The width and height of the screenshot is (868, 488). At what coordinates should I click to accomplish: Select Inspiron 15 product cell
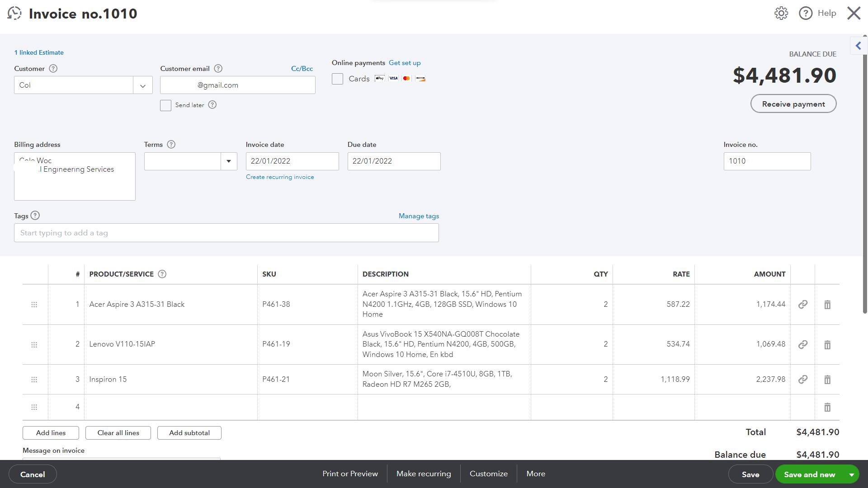[x=171, y=380]
